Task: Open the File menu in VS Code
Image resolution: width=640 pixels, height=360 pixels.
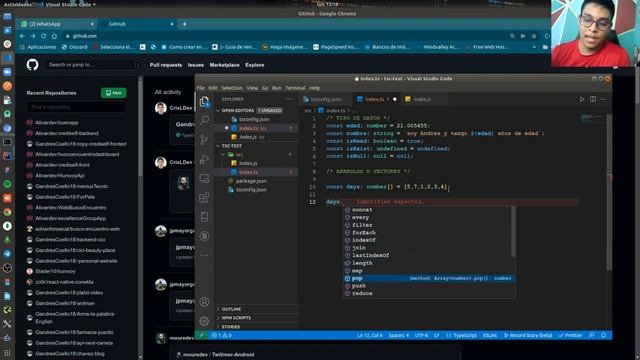Action: (x=201, y=88)
